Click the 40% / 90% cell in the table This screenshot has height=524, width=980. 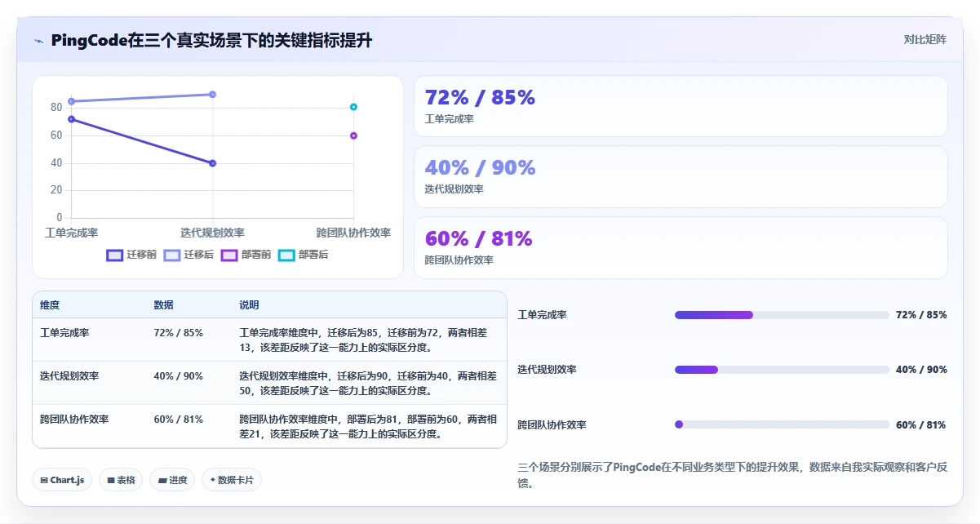tap(178, 376)
